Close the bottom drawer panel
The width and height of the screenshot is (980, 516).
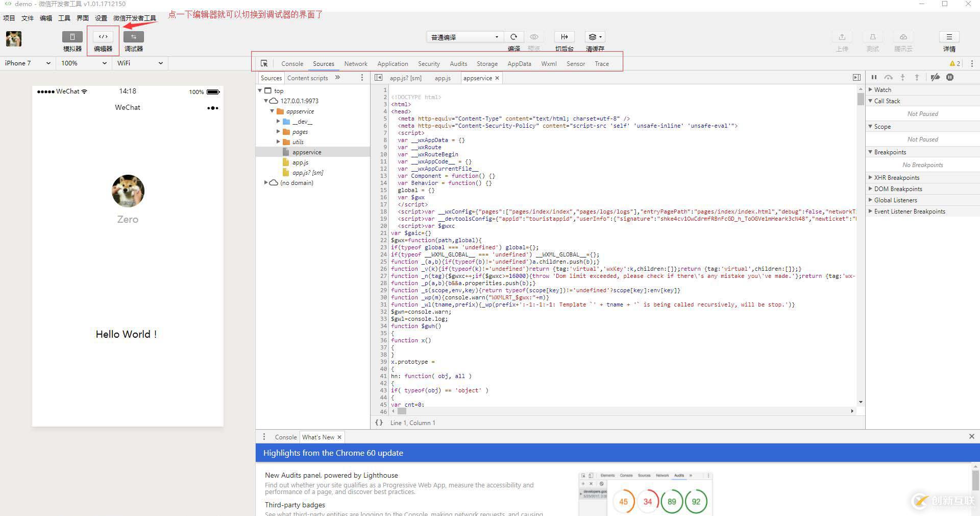(972, 436)
